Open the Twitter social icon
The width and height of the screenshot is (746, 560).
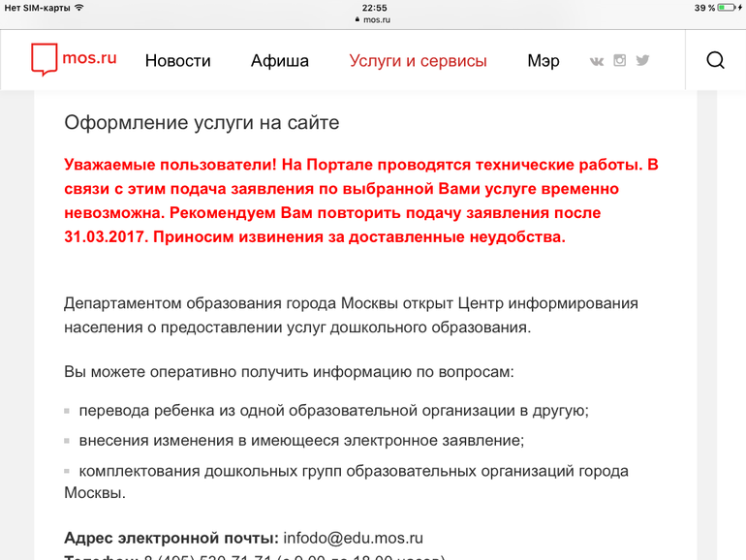[642, 60]
